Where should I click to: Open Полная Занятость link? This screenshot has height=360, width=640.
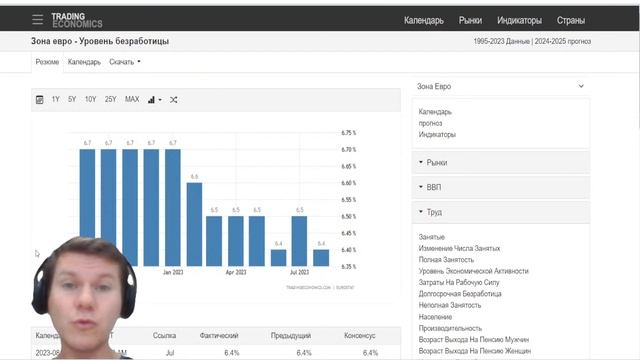click(446, 260)
